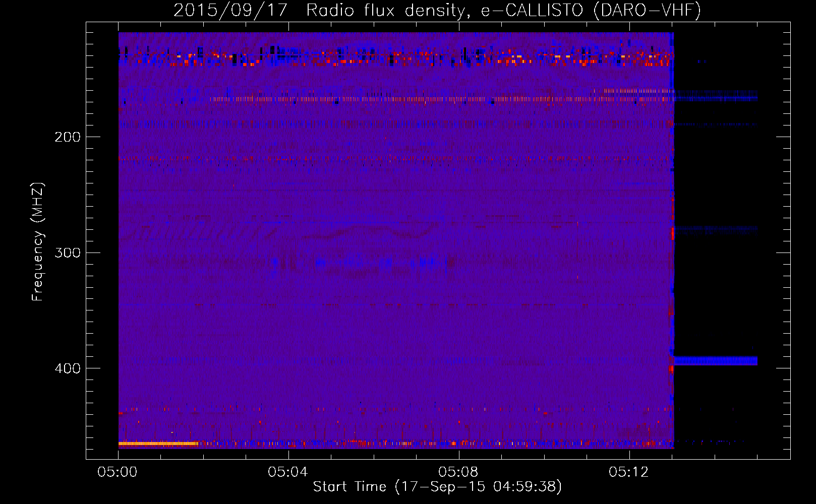Screen dimensions: 816x504
Task: Click the bright blue band near 400 MHz after 05:13
Action: coord(716,360)
